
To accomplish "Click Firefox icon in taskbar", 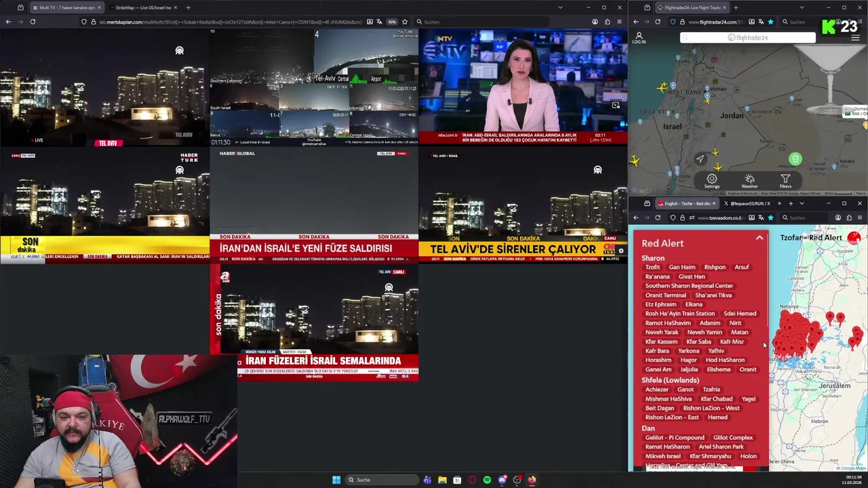I will tap(532, 480).
